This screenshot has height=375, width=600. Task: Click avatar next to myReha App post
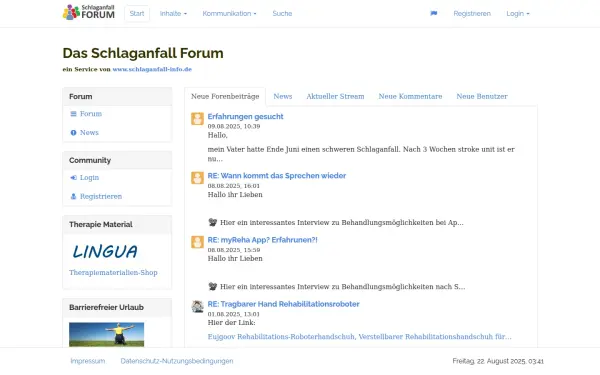[x=197, y=242]
